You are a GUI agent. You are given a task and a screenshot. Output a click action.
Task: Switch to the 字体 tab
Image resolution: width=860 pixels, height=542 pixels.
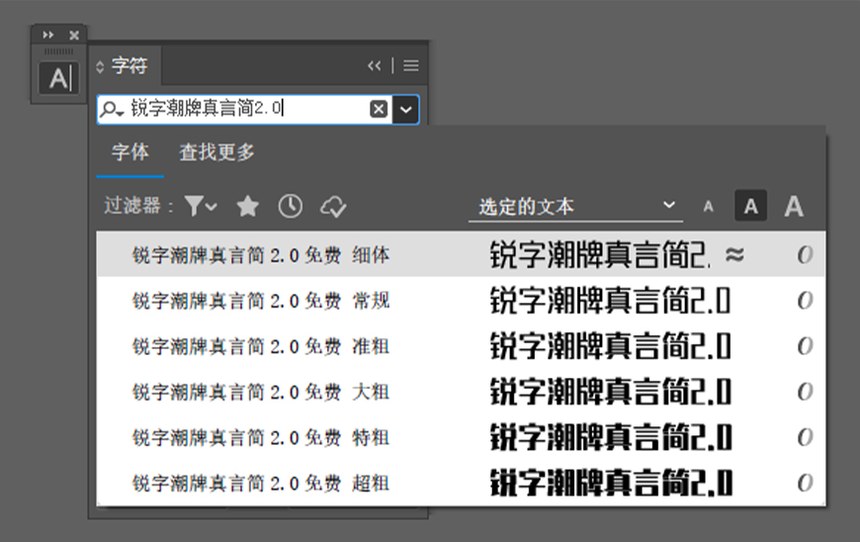pyautogui.click(x=130, y=152)
